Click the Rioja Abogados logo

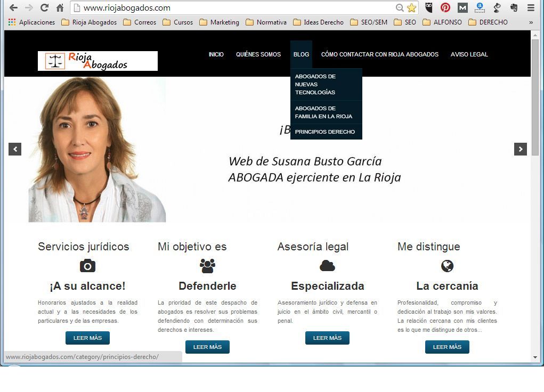tap(98, 61)
